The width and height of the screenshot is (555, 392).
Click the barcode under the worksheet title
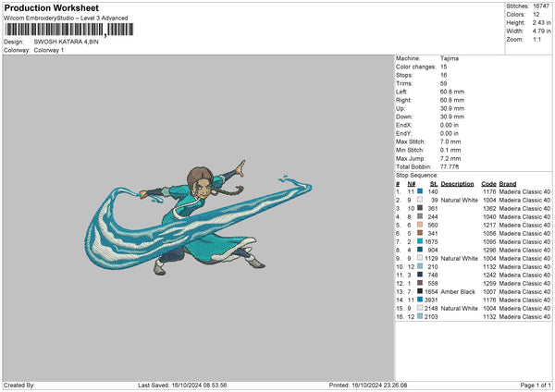[68, 30]
